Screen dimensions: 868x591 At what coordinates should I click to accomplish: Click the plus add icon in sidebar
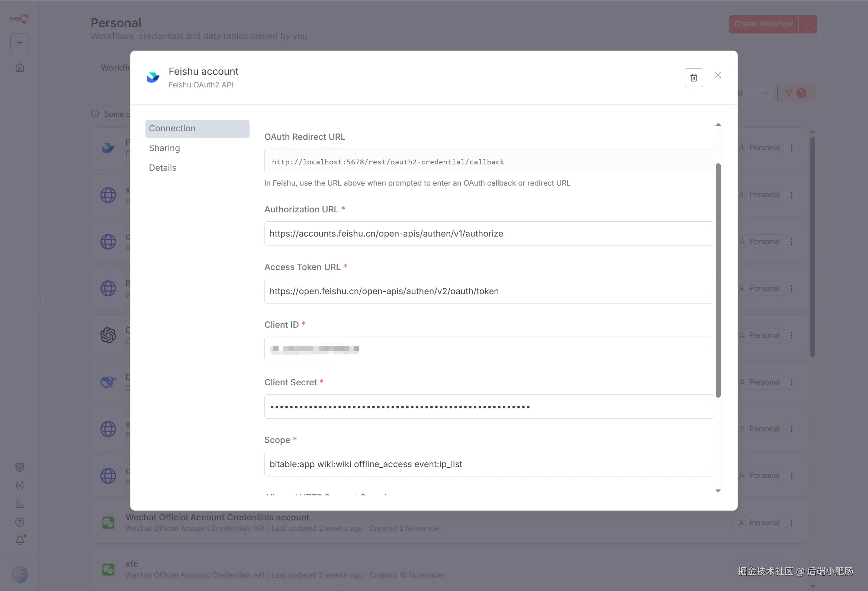pos(20,43)
